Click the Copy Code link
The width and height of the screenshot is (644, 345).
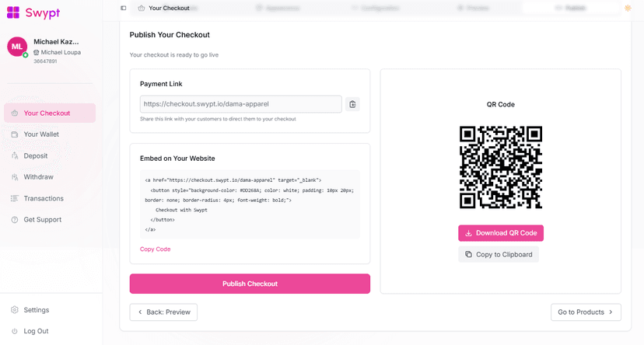(155, 249)
